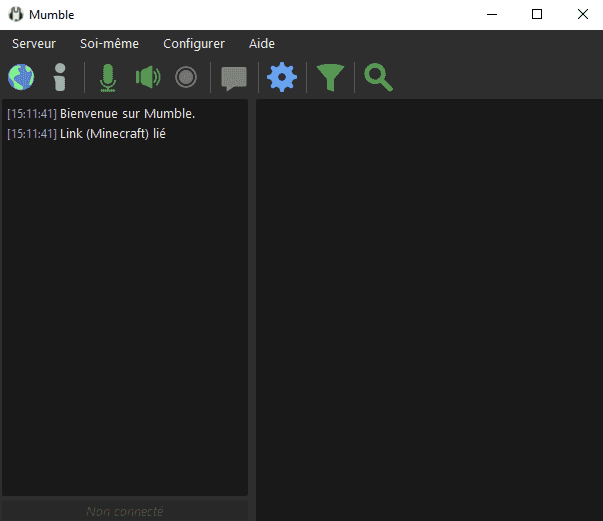The width and height of the screenshot is (603, 521).
Task: Toggle the channel filter funnel icon
Action: tap(329, 77)
